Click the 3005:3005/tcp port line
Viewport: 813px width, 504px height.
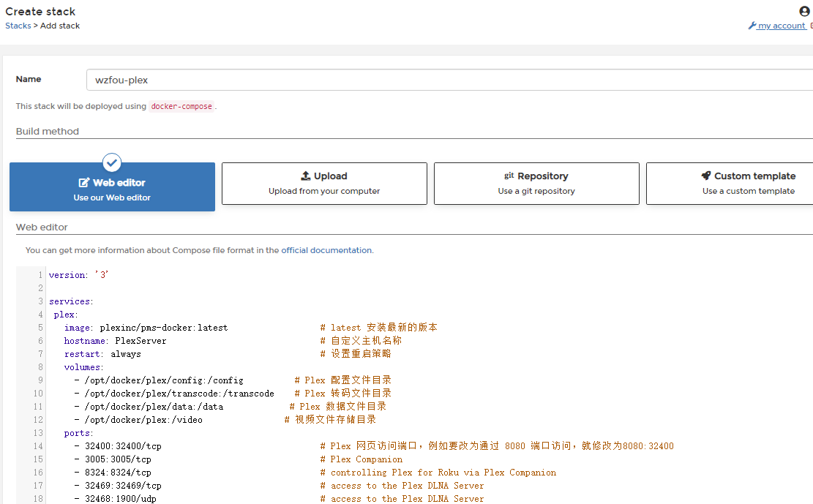click(113, 459)
